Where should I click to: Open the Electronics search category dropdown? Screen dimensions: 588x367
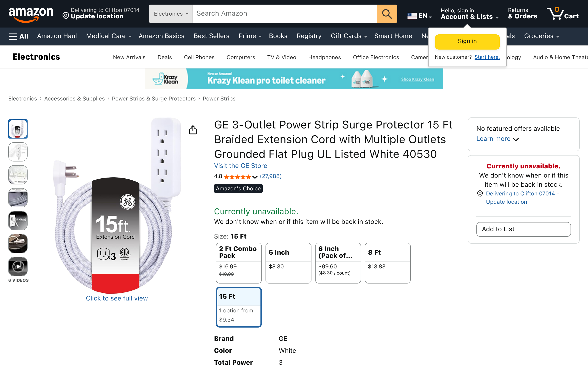[171, 14]
